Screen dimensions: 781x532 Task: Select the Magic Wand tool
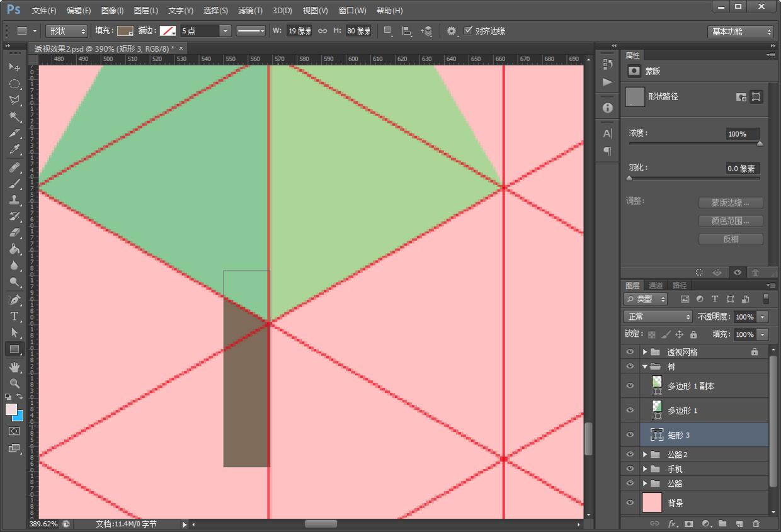pyautogui.click(x=14, y=116)
